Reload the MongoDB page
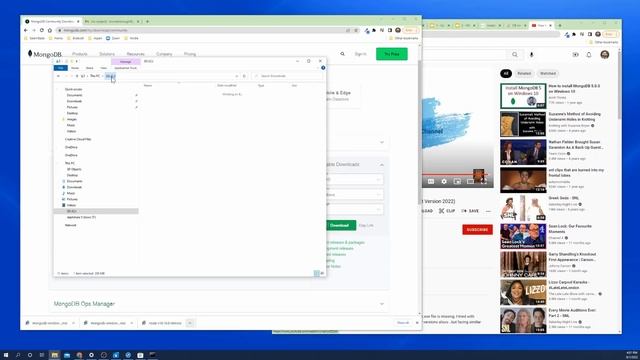Image resolution: width=640 pixels, height=360 pixels. [42, 30]
